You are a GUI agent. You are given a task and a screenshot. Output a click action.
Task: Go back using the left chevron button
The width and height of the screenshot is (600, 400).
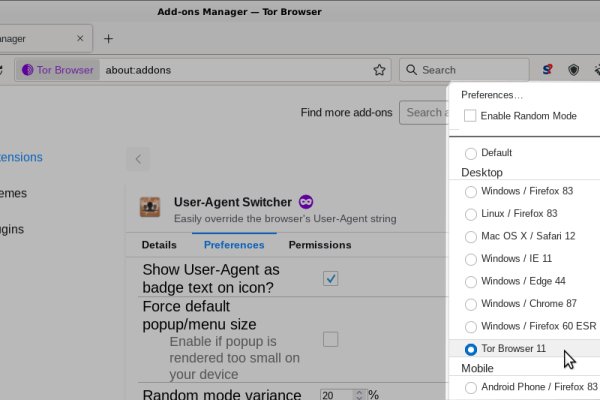click(138, 158)
